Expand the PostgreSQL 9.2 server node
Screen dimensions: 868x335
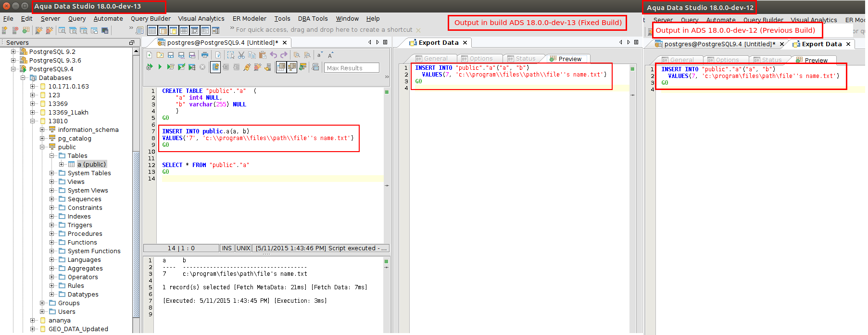[13, 52]
